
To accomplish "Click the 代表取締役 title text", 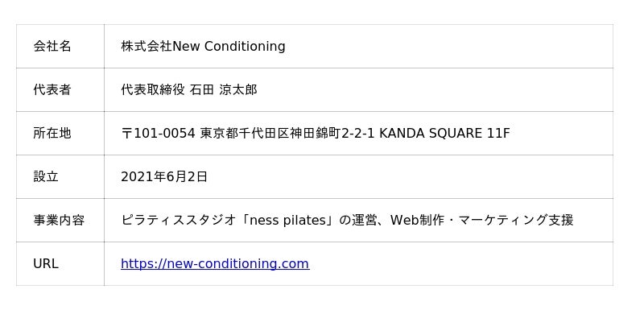I will click(153, 89).
